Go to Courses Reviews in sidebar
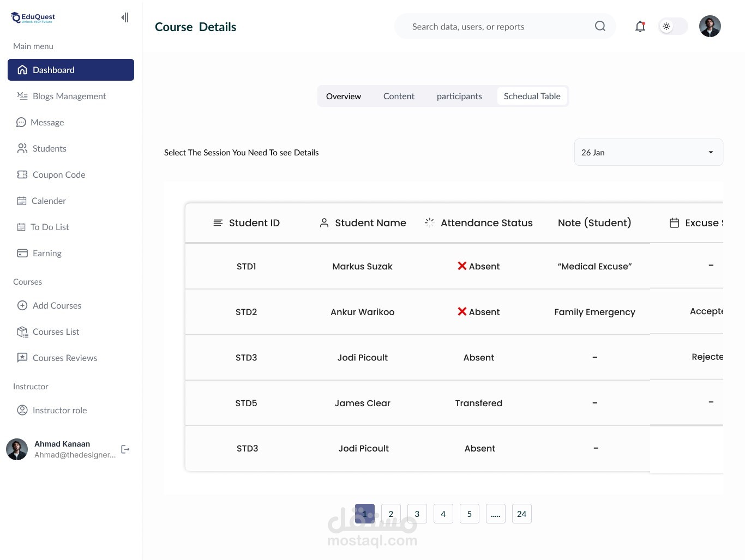The width and height of the screenshot is (745, 560). point(64,358)
